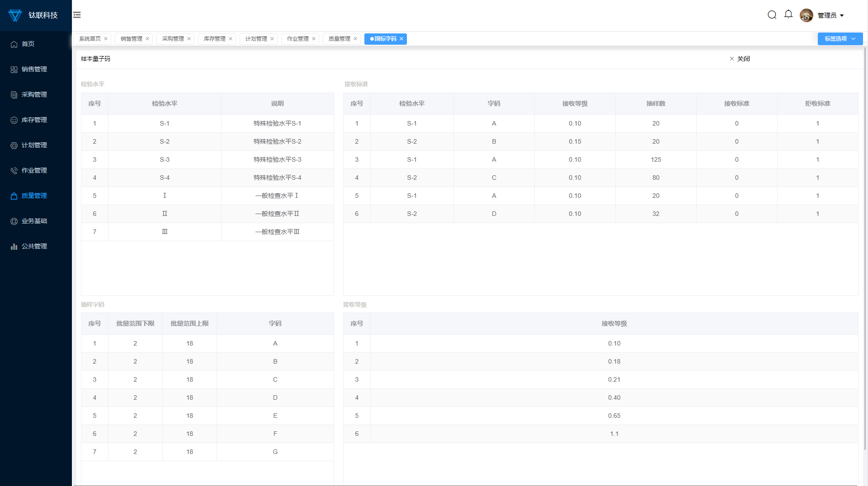Click the 关闭 button for 样本量子码
The height and width of the screenshot is (486, 868).
[740, 59]
